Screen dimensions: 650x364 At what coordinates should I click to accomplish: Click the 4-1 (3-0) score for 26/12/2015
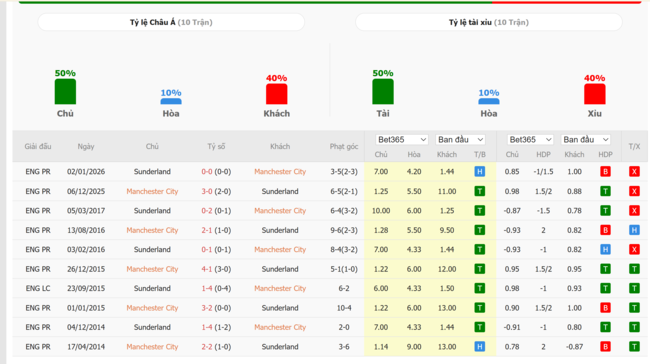click(x=216, y=269)
